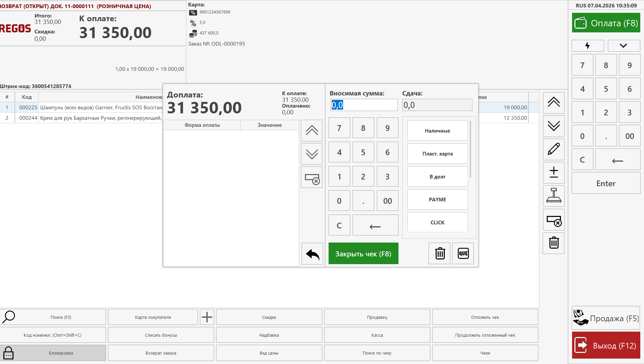Choose Пласт. карта payment type
The height and width of the screenshot is (364, 644).
pyautogui.click(x=437, y=153)
